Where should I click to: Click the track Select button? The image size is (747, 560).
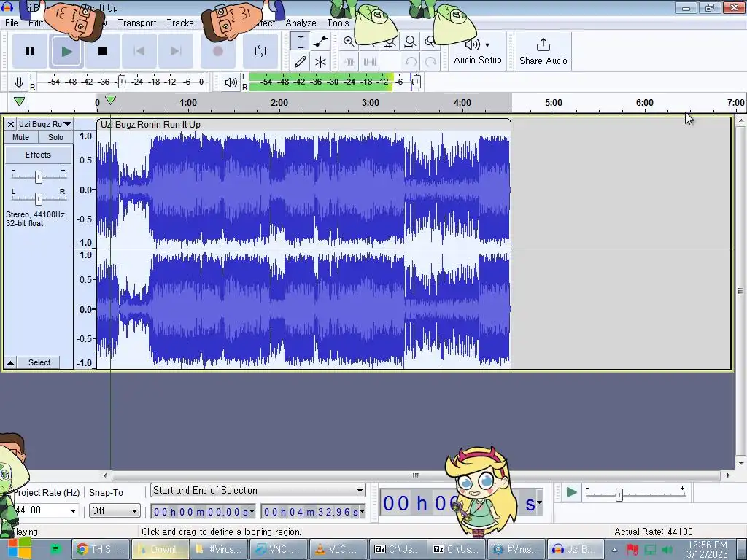tap(39, 363)
